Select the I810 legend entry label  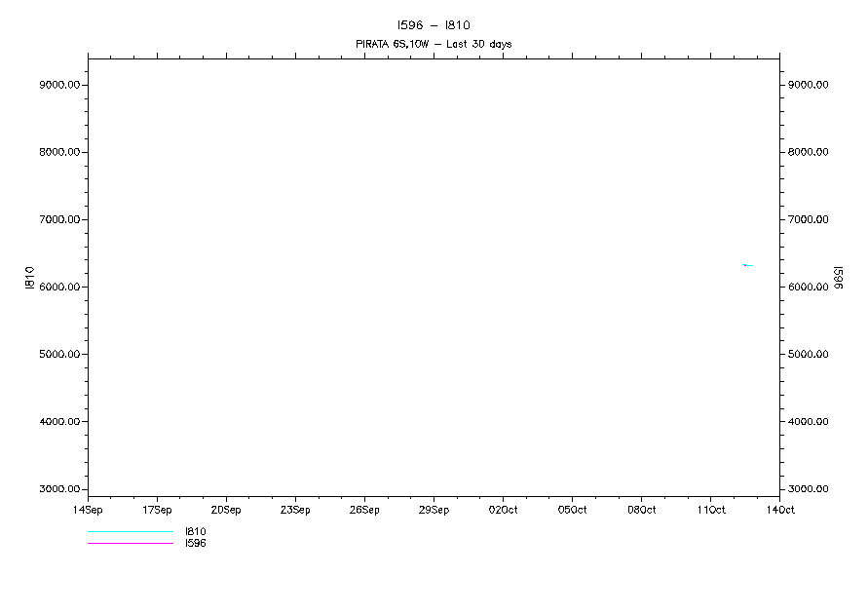click(x=195, y=532)
